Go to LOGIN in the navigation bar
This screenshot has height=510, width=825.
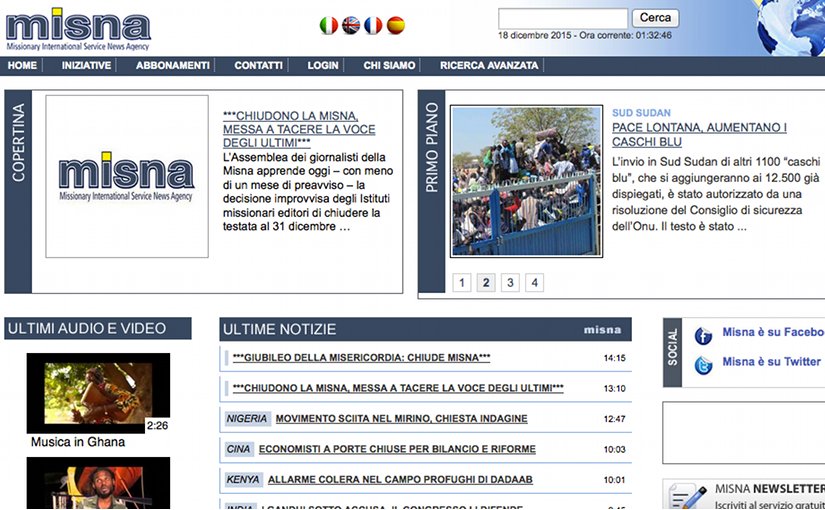coord(323,65)
